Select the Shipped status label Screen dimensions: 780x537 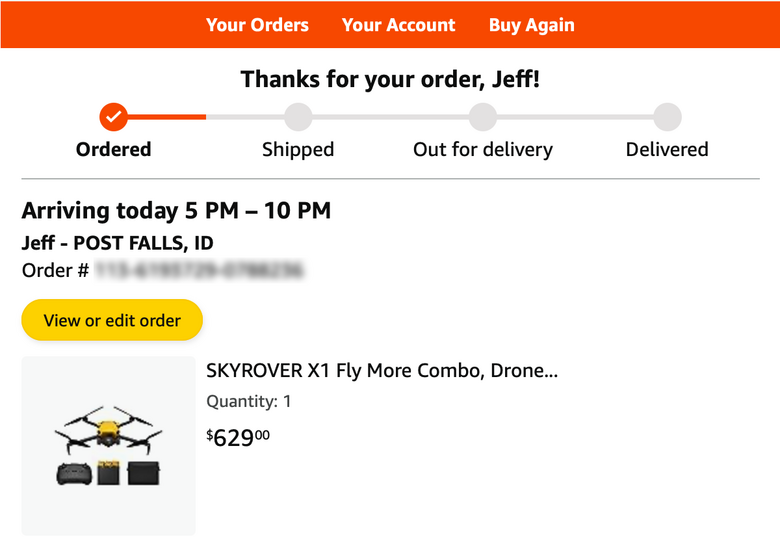[x=298, y=150]
